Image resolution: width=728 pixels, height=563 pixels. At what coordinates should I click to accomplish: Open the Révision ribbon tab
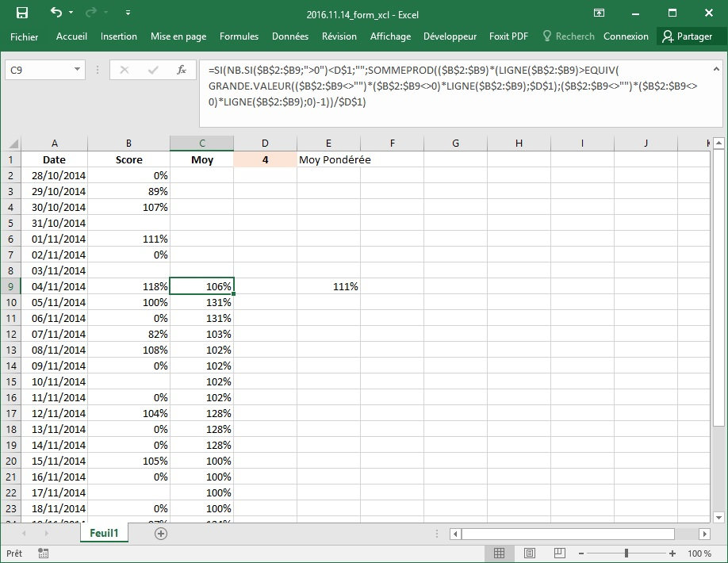[x=339, y=36]
